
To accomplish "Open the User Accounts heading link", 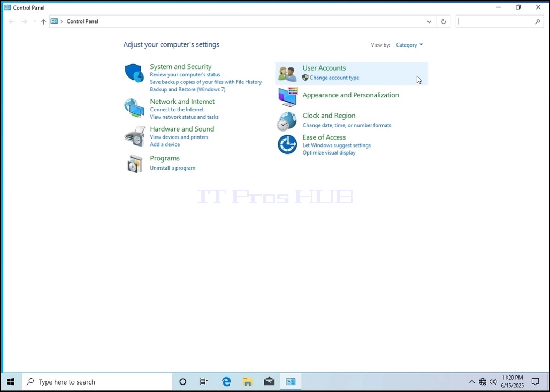I will [x=324, y=68].
